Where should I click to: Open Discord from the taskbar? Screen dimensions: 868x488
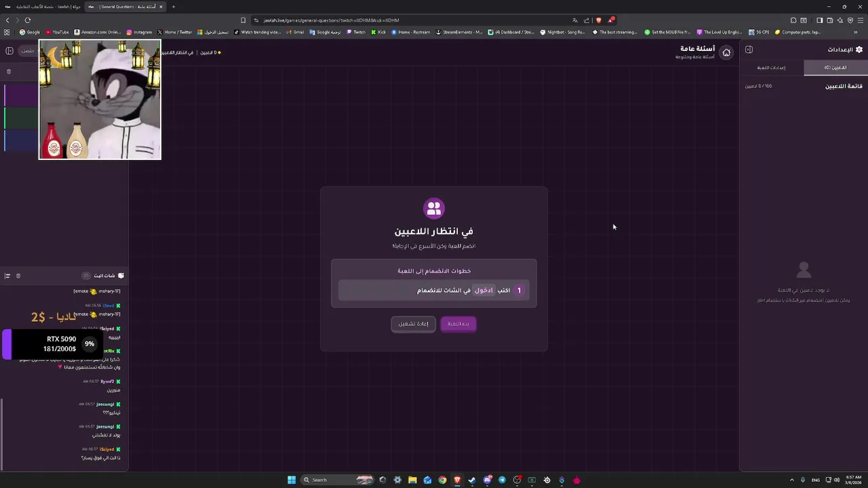point(487,480)
